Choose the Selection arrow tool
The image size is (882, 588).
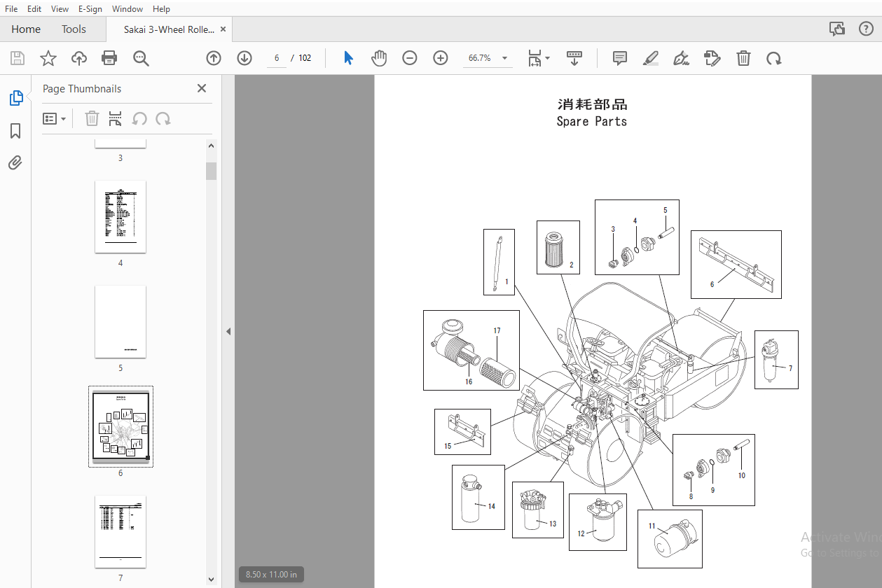[x=348, y=58]
